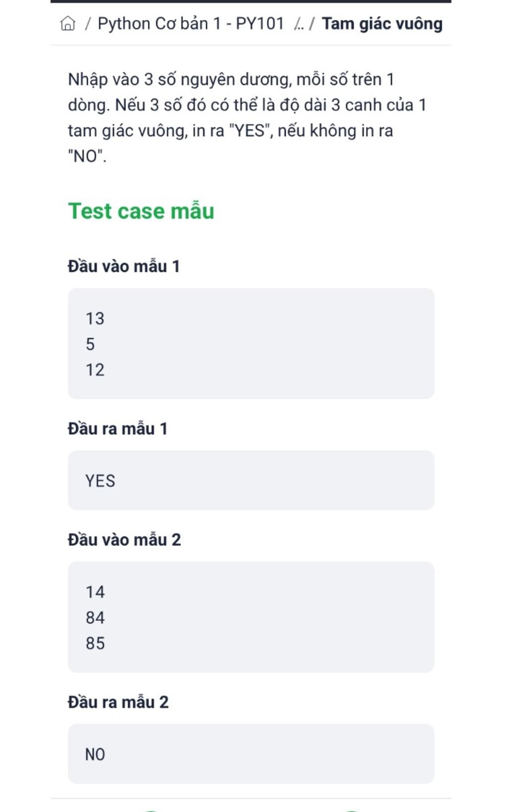Click the Test case mẫu heading

(x=141, y=211)
